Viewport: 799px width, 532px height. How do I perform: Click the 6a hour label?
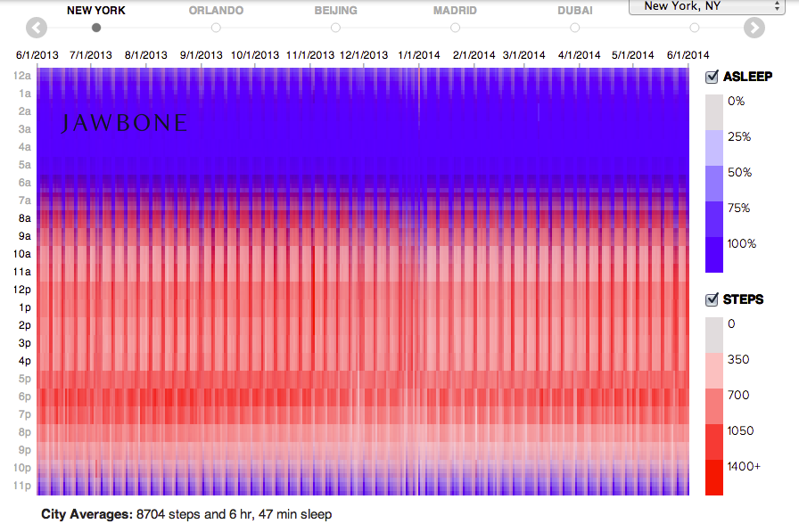tap(24, 183)
